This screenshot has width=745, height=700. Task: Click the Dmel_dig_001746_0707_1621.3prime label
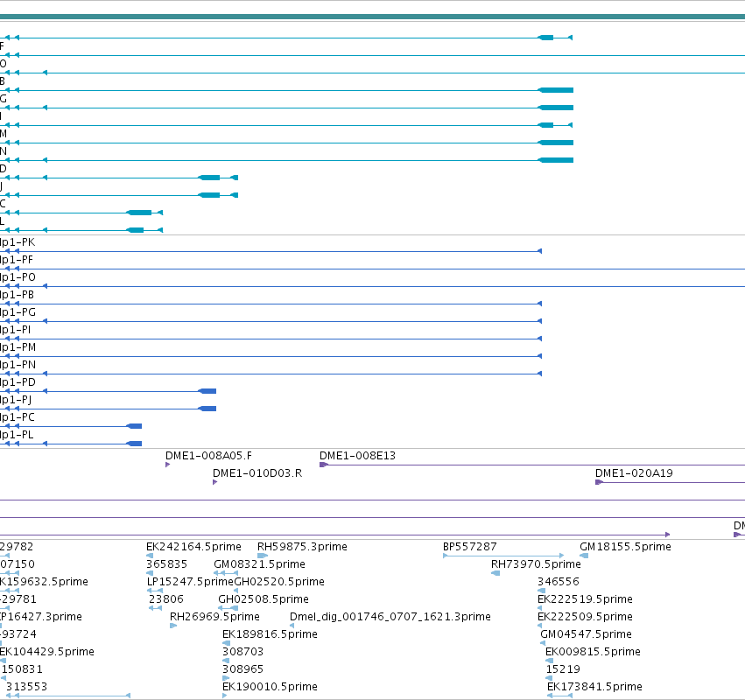(390, 618)
